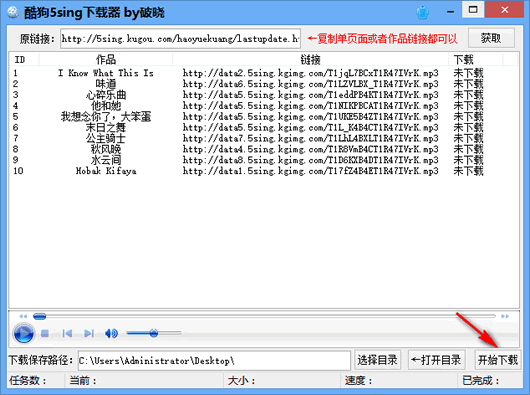
Task: Click the 选择目录 button
Action: click(377, 360)
